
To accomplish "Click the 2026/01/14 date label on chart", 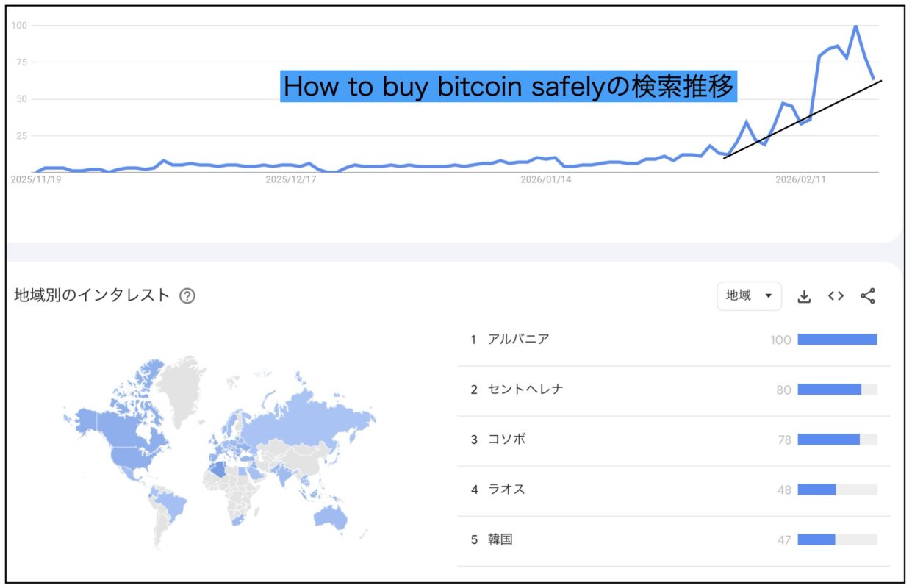I will tap(545, 179).
